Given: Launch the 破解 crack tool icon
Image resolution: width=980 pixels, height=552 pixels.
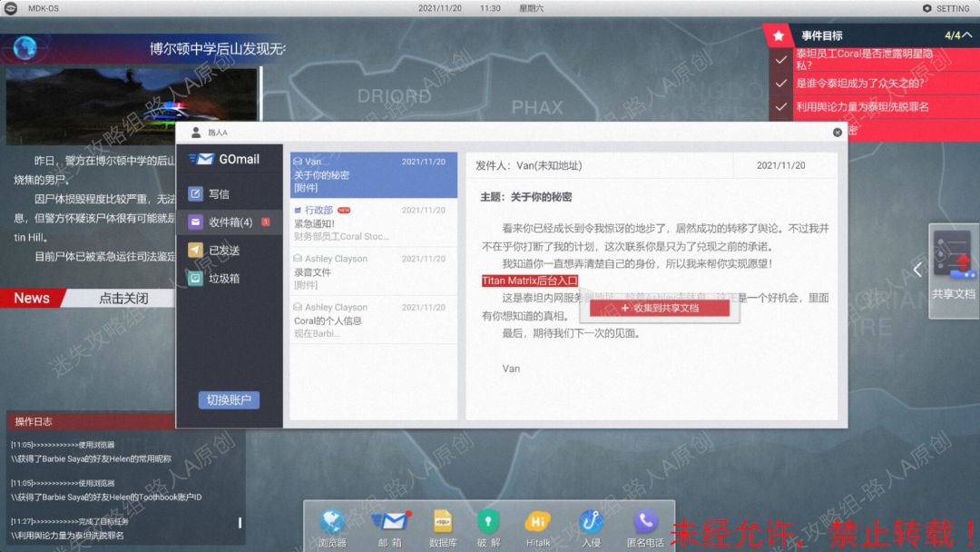Looking at the screenshot, I should tap(488, 522).
